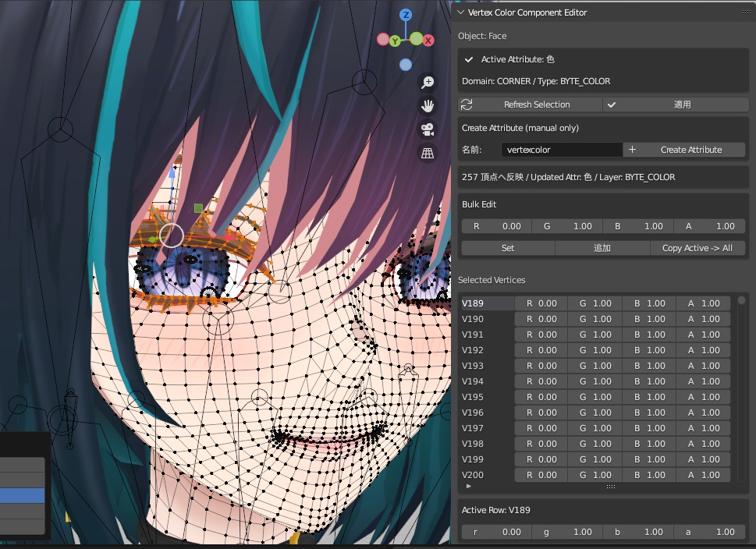Select the blue color swatch in the palette
756x549 pixels.
coord(23,494)
